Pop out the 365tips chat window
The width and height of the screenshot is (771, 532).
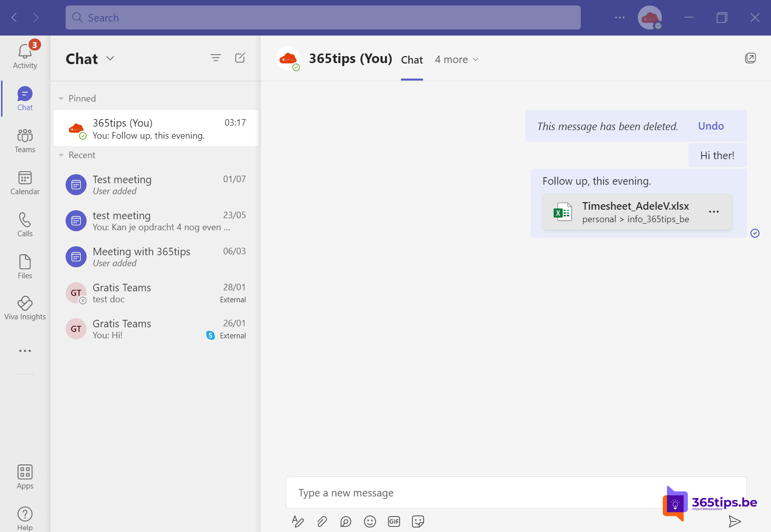750,58
